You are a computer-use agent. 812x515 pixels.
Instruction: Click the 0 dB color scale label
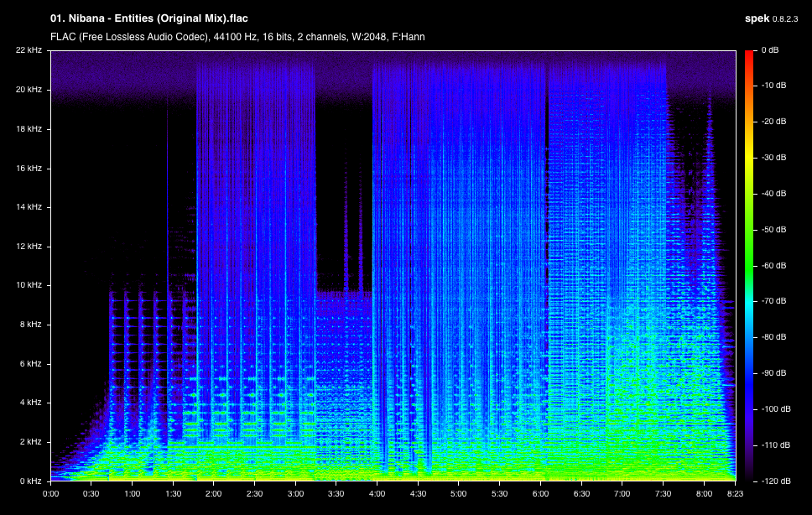click(x=769, y=50)
